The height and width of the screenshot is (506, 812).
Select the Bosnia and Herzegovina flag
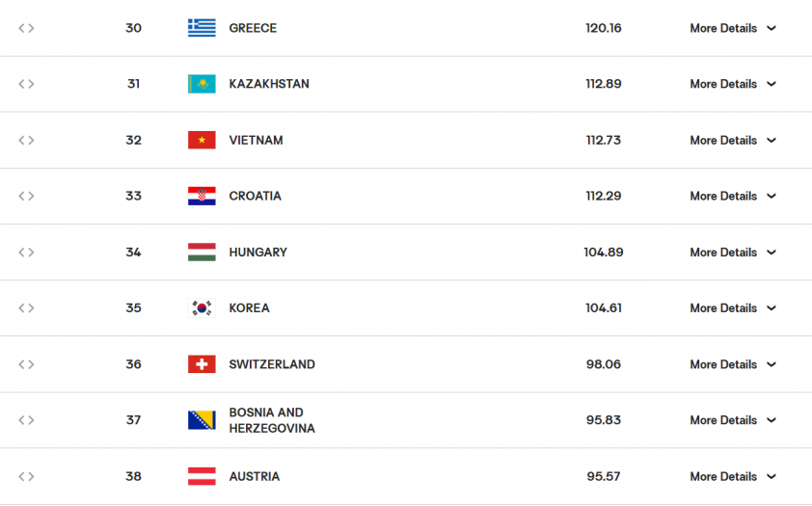click(202, 420)
